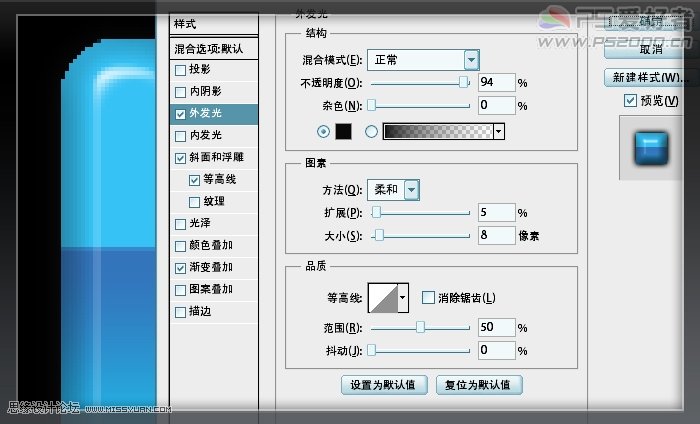
Task: Click the 新建样式(W) button
Action: pos(650,78)
